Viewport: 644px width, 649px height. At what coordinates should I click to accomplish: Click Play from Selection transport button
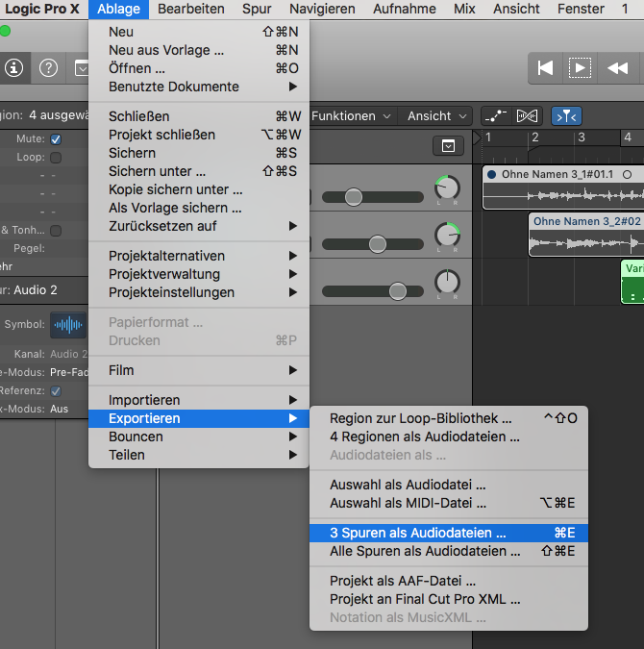(x=580, y=68)
